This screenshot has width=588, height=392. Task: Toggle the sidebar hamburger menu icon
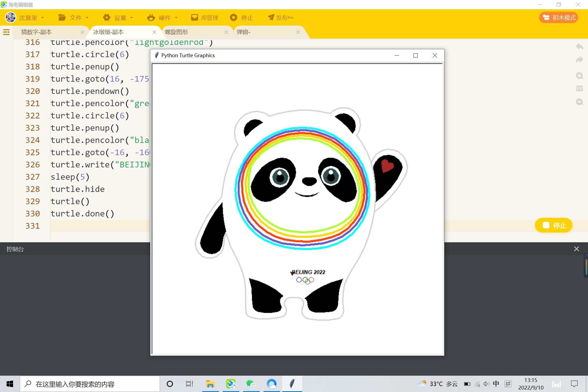click(6, 32)
